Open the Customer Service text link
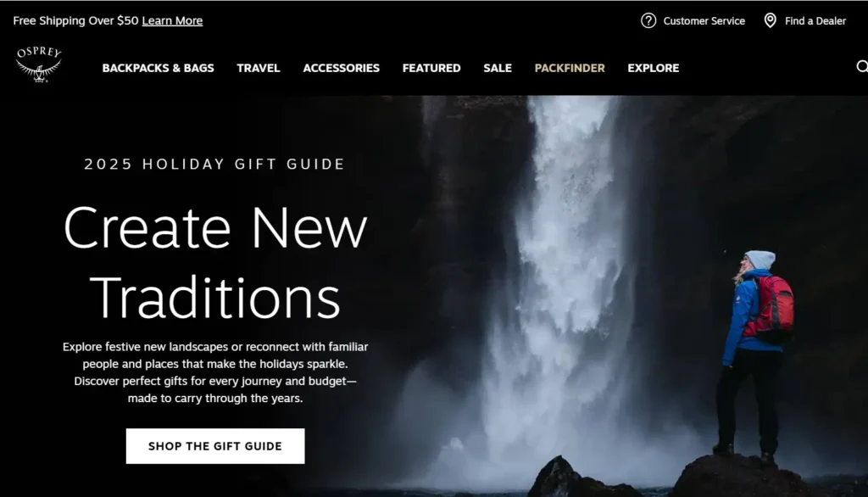The height and width of the screenshot is (497, 868). (704, 21)
